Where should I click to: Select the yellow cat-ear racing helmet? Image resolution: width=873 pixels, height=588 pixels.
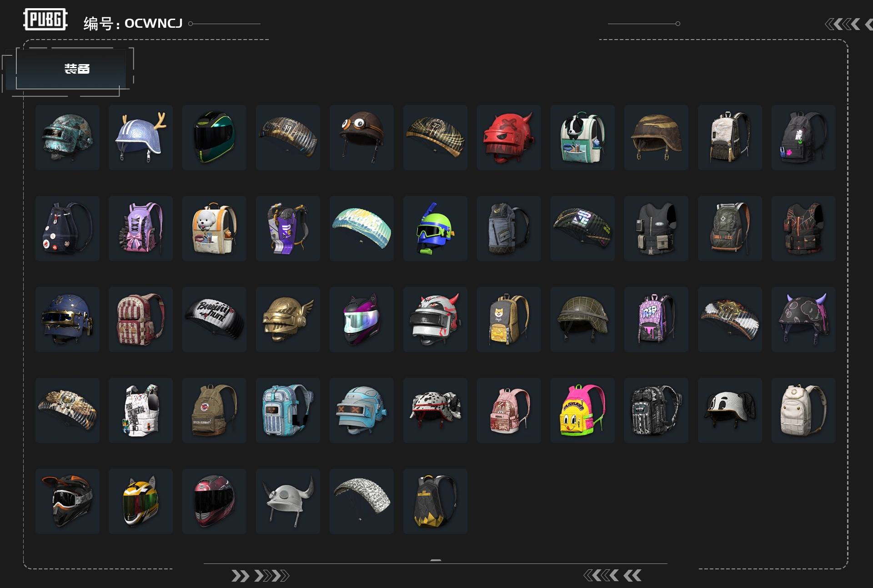pos(141,501)
